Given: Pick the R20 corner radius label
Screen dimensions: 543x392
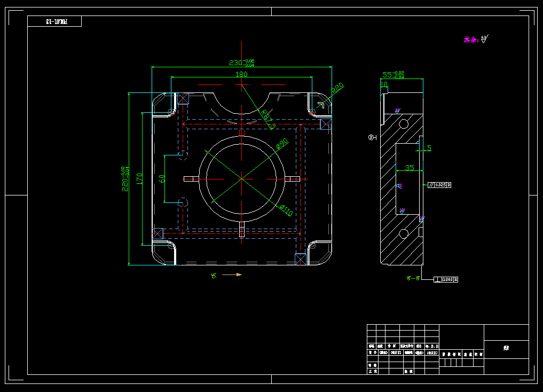Looking at the screenshot, I should click(337, 89).
